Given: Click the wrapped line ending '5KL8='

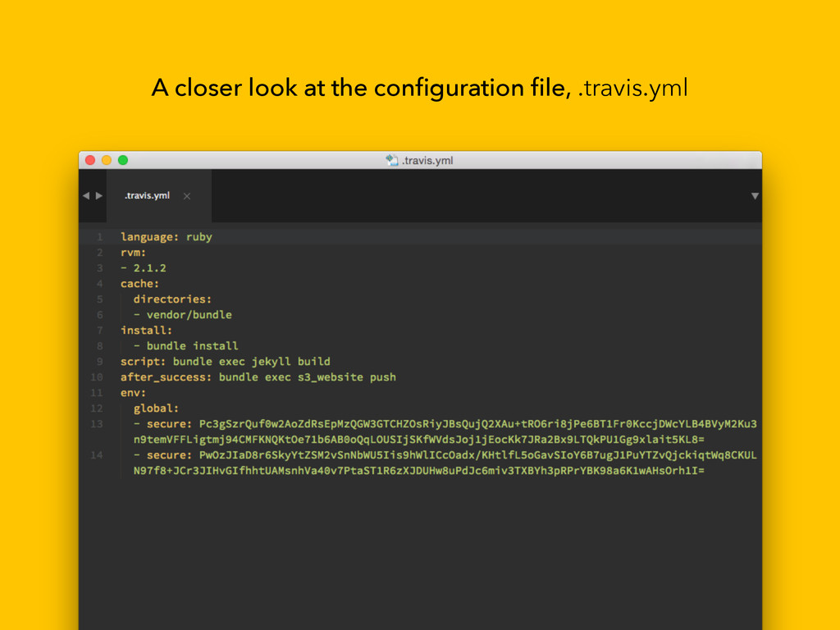Looking at the screenshot, I should [x=419, y=440].
